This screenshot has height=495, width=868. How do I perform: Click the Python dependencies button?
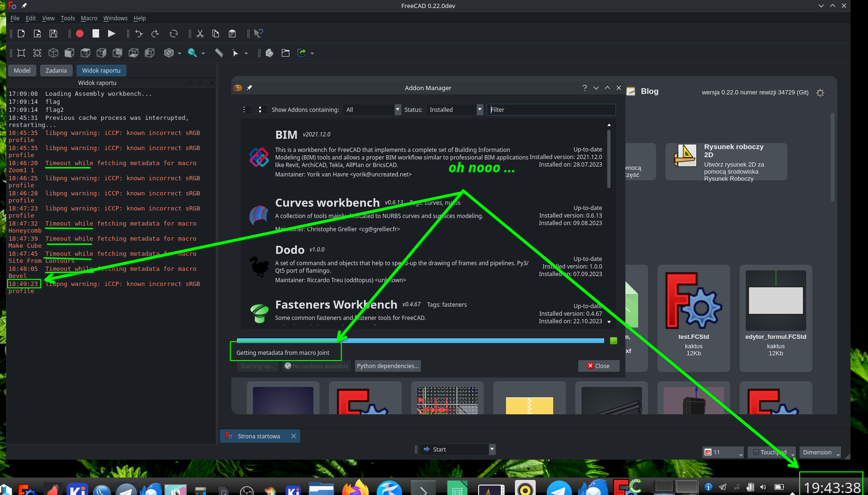(x=388, y=366)
